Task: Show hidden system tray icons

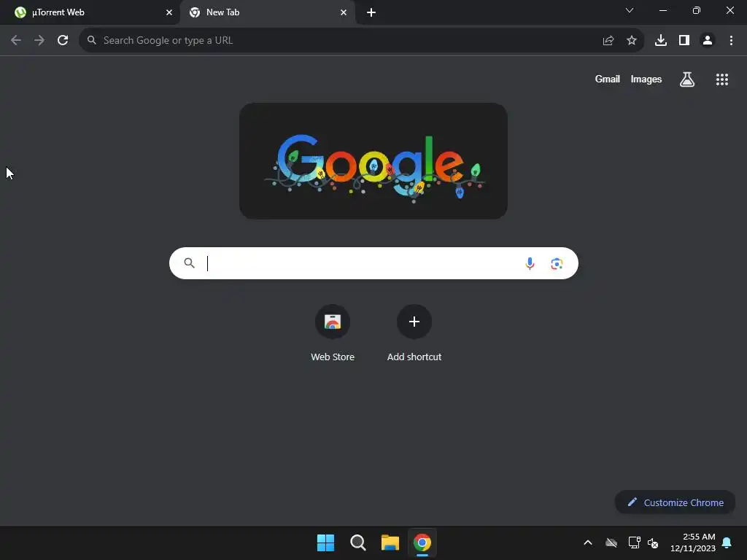Action: tap(588, 542)
